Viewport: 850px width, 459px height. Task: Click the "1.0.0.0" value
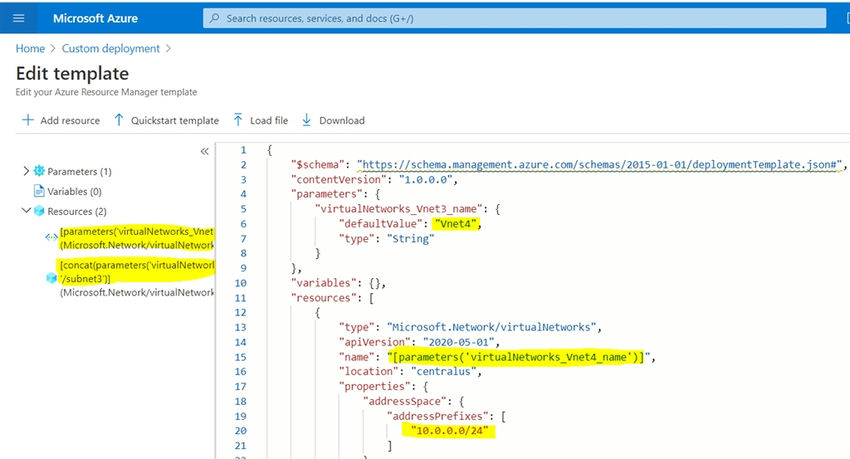coord(426,179)
